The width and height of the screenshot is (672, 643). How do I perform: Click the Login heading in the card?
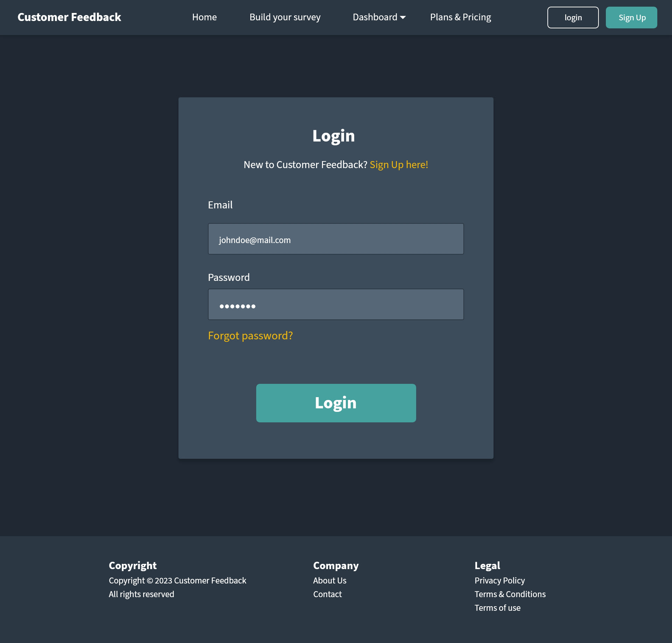point(334,136)
